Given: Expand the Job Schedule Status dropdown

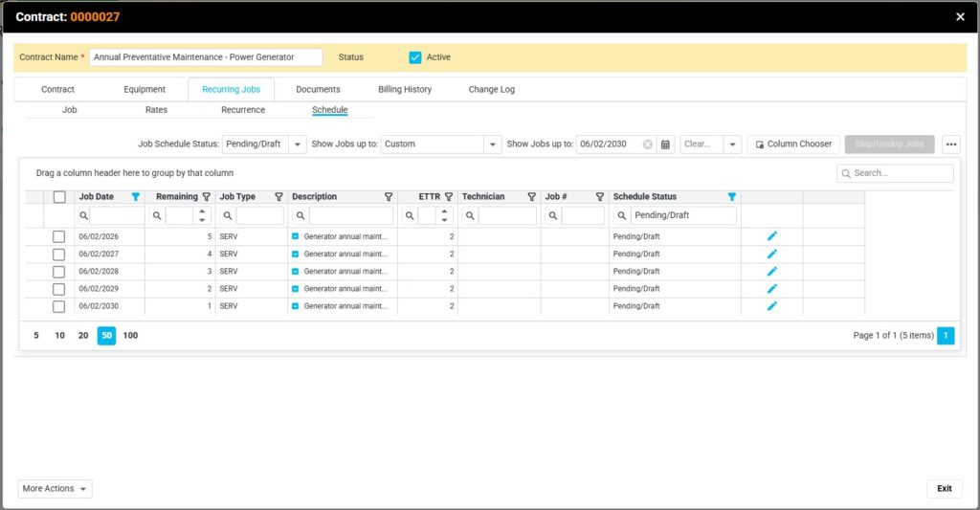Looking at the screenshot, I should coord(298,144).
